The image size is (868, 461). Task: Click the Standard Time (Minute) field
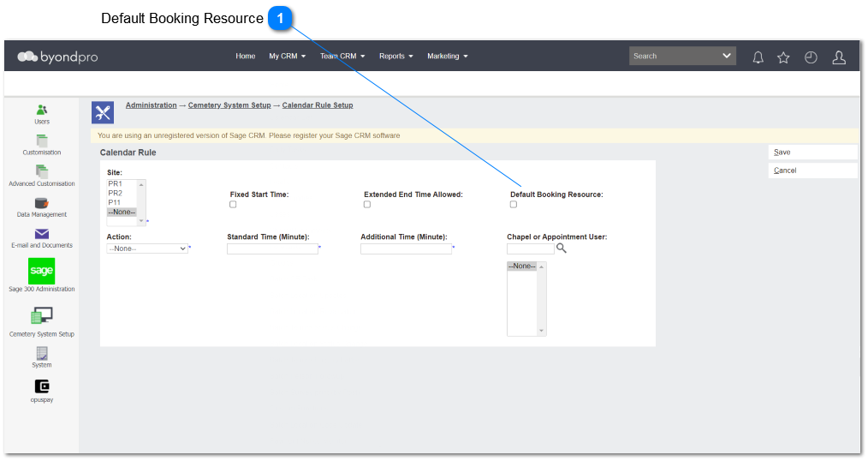[x=272, y=249]
